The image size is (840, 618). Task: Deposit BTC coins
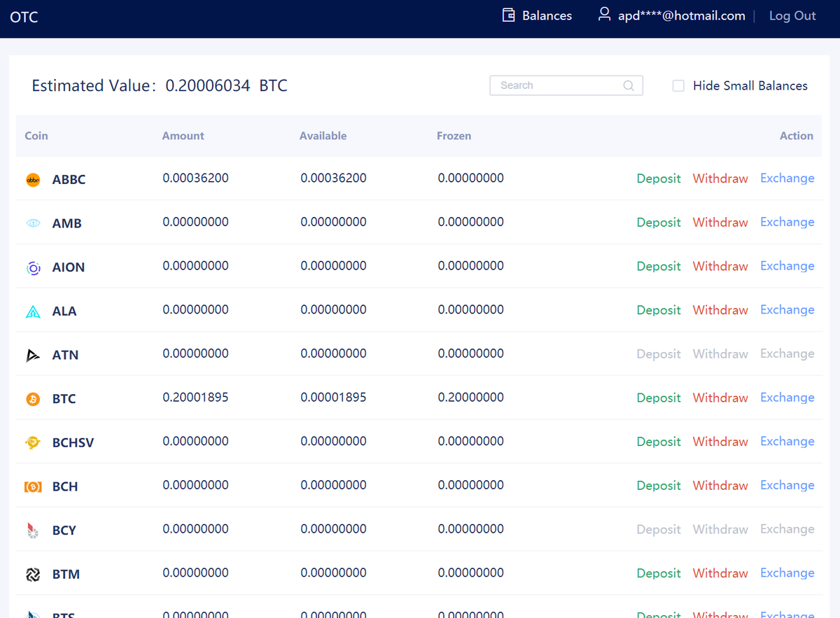coord(659,398)
